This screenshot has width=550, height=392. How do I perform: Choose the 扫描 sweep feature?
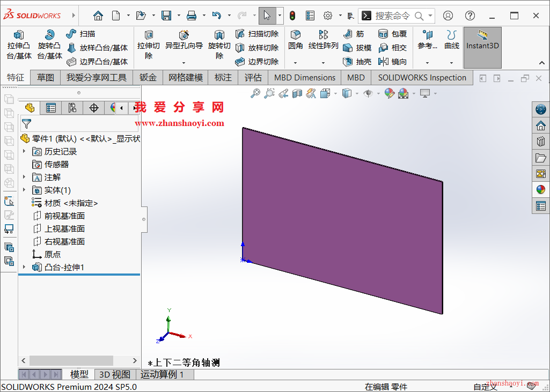(80, 34)
